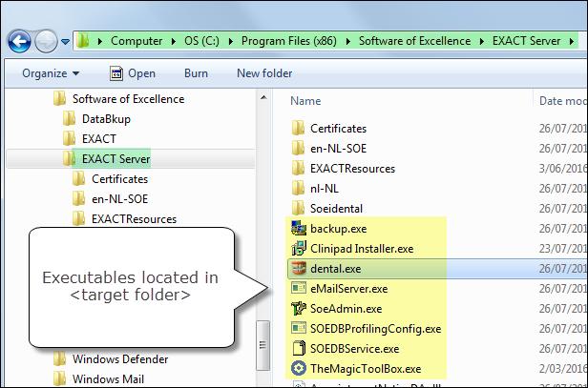The image size is (588, 388).
Task: Click the backup.exe file icon
Action: pyautogui.click(x=299, y=228)
